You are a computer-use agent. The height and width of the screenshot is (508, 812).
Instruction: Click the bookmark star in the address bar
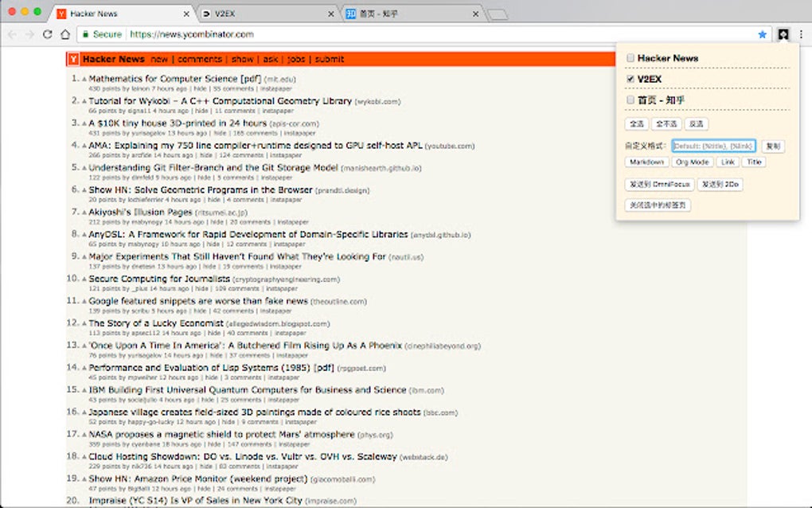click(762, 35)
